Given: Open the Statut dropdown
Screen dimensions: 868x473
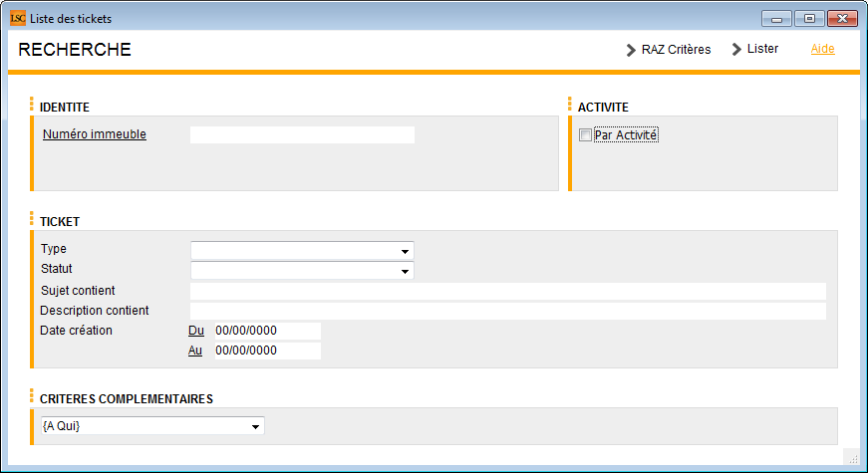Looking at the screenshot, I should pyautogui.click(x=302, y=271).
